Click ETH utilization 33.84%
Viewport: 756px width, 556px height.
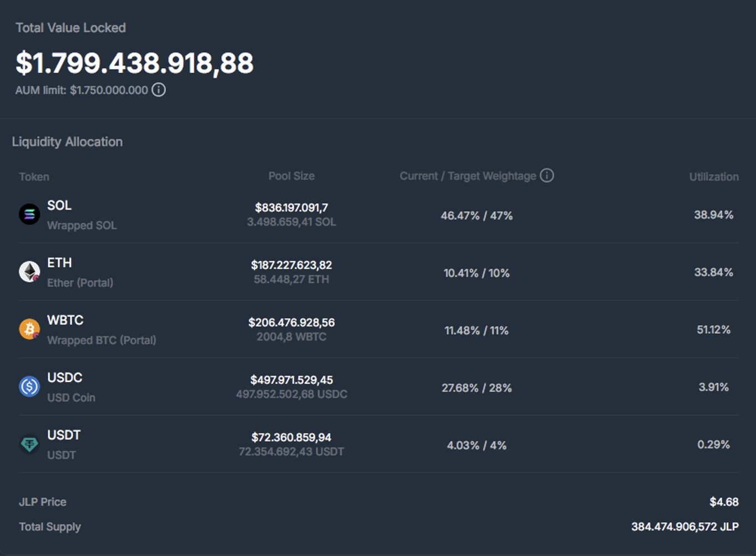point(713,272)
